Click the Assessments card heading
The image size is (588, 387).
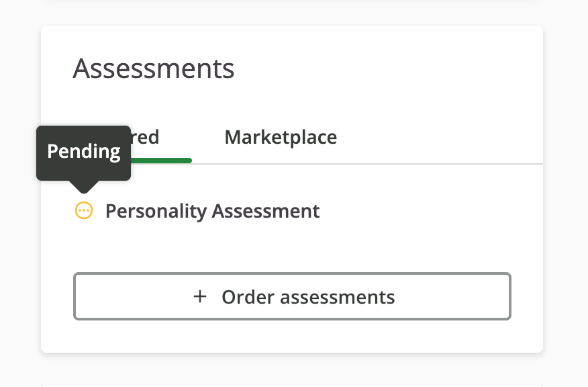[x=154, y=69]
